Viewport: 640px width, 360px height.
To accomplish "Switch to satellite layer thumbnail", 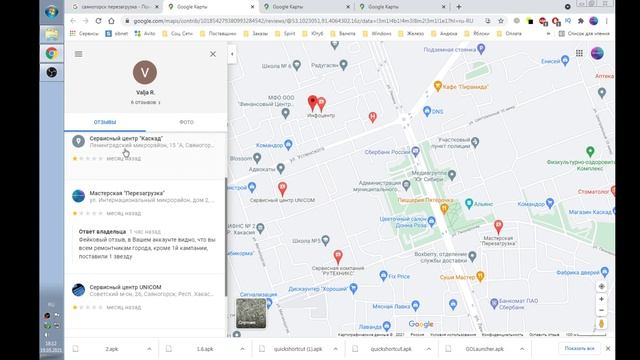I will coord(251,313).
